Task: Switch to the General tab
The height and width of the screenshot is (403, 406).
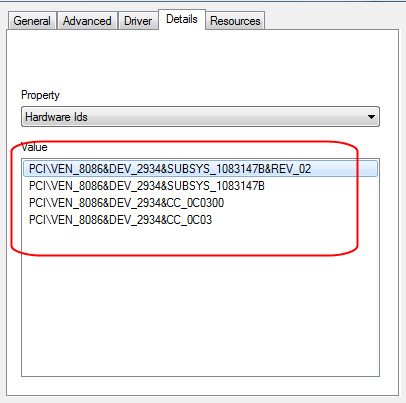Action: [32, 21]
